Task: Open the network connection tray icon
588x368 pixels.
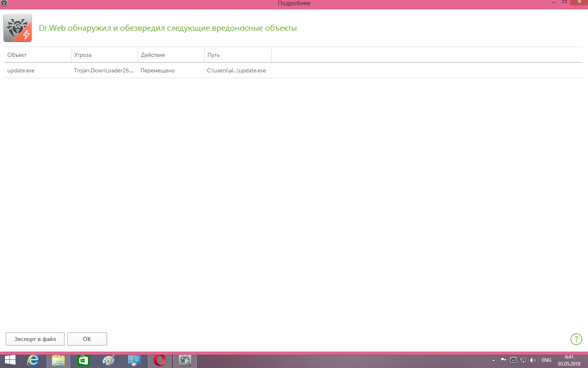Action: (x=523, y=360)
